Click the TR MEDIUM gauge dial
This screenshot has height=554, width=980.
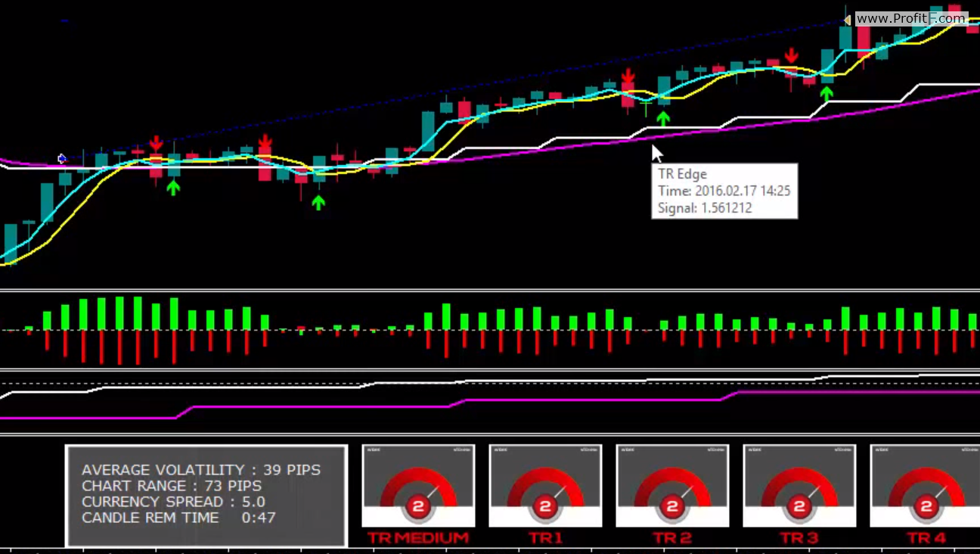point(418,486)
